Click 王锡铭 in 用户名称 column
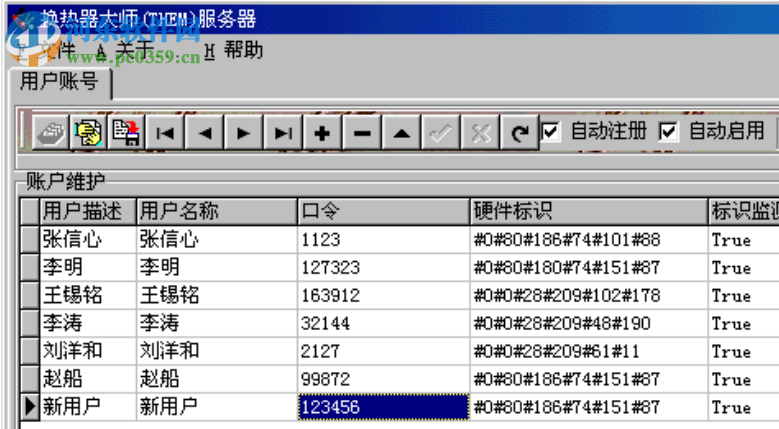 click(217, 295)
